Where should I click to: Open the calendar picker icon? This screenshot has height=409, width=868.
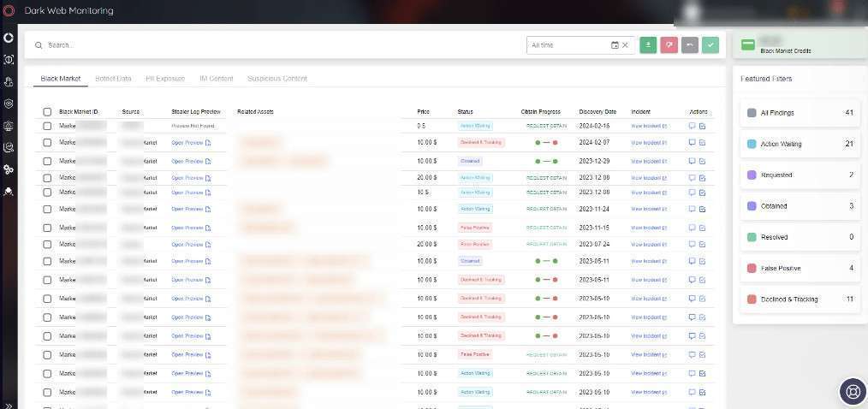tap(615, 45)
